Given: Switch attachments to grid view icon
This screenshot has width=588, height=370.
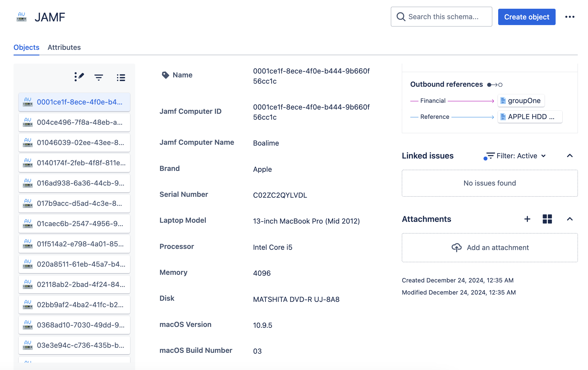Looking at the screenshot, I should point(547,219).
